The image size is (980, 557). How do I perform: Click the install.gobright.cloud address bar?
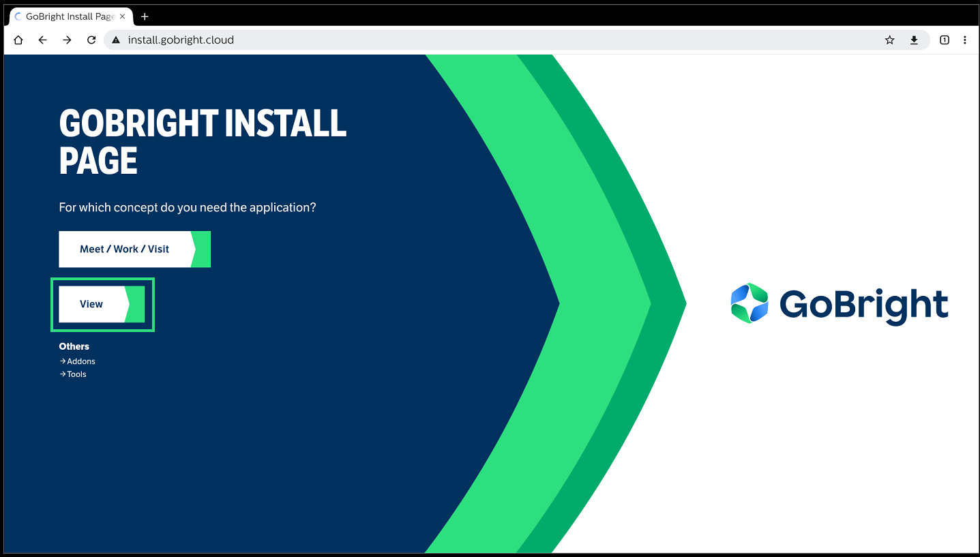477,40
